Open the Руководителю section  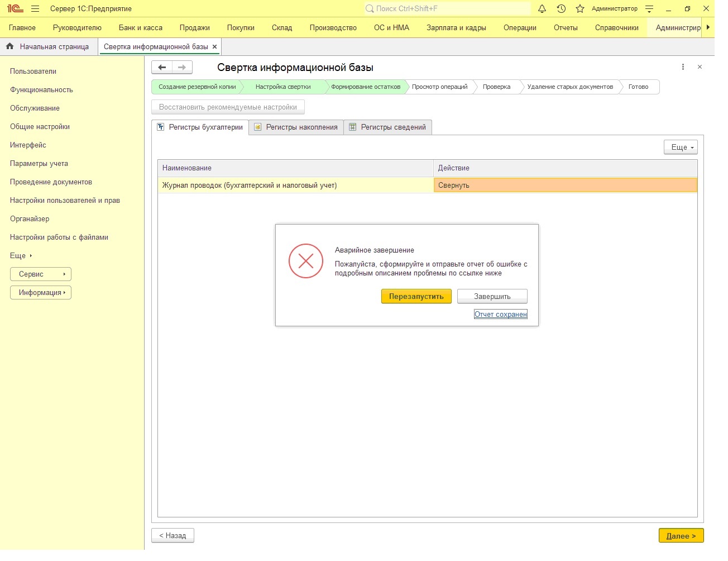click(77, 27)
